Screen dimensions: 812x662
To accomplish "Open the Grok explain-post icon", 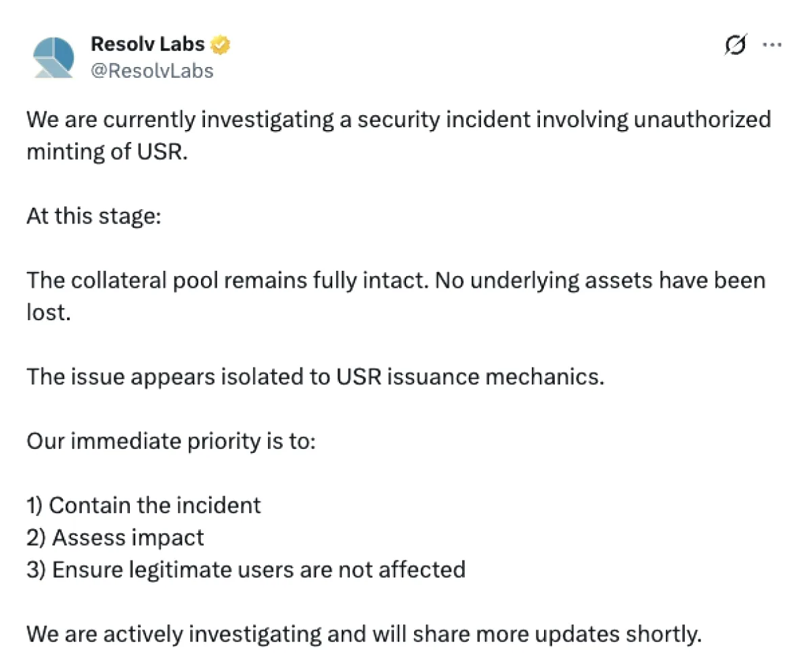I will click(x=736, y=45).
